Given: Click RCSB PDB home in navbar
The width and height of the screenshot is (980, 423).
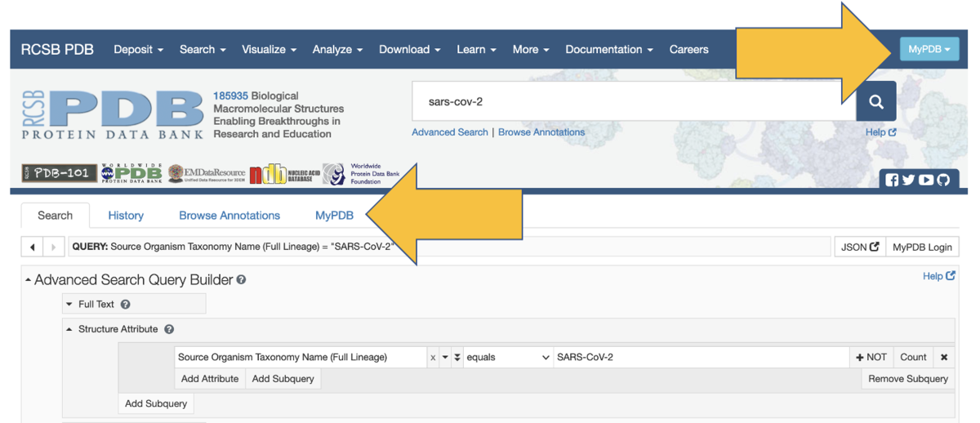Looking at the screenshot, I should (x=57, y=49).
